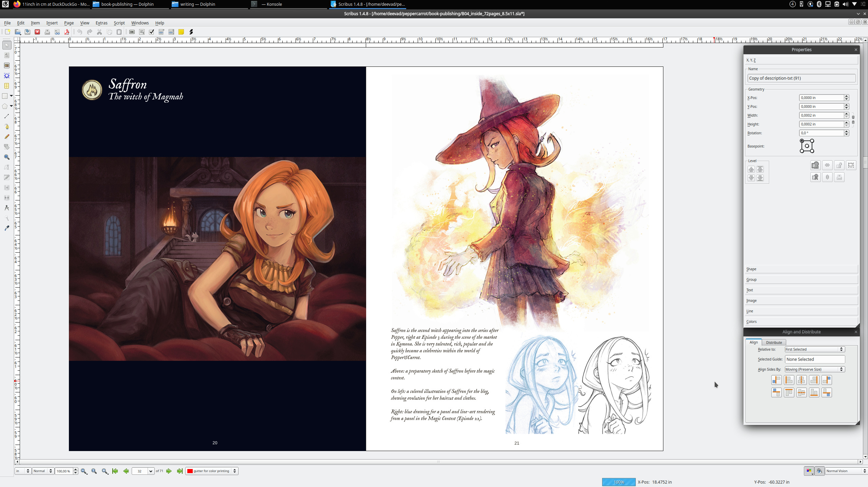
Task: Open the Extras menu
Action: (x=101, y=23)
